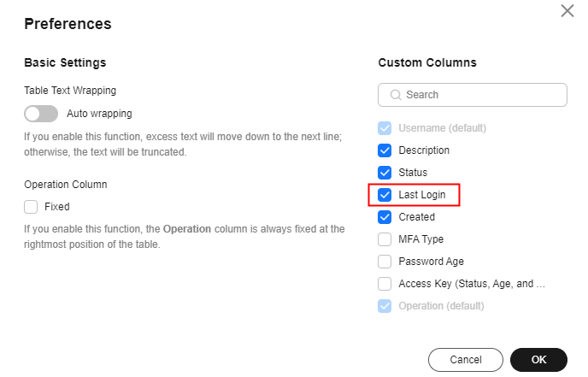The image size is (588, 377).
Task: Enable the MFA Type column checkbox
Action: [385, 239]
